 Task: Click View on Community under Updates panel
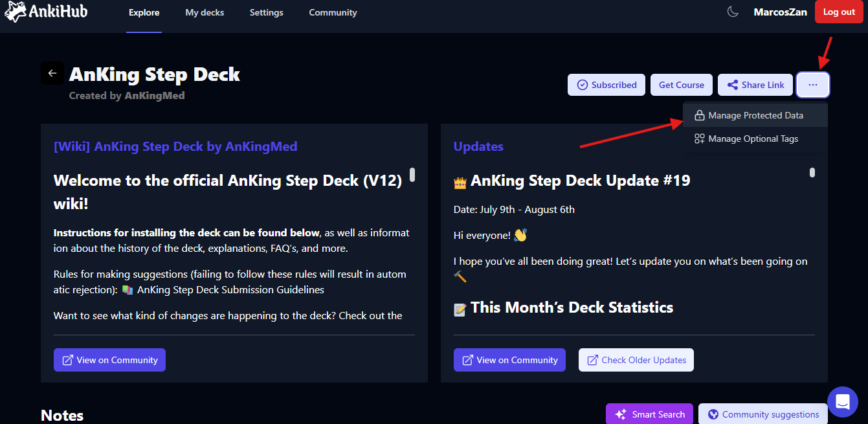509,360
